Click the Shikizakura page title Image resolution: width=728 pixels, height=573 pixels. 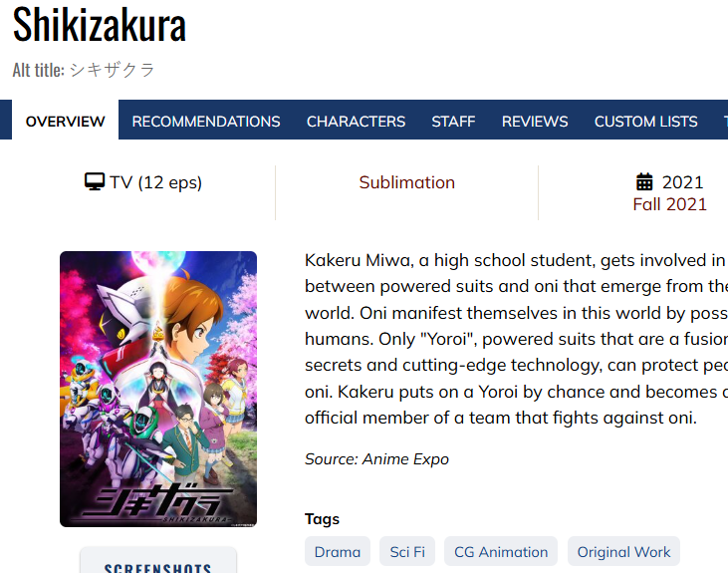tap(100, 25)
